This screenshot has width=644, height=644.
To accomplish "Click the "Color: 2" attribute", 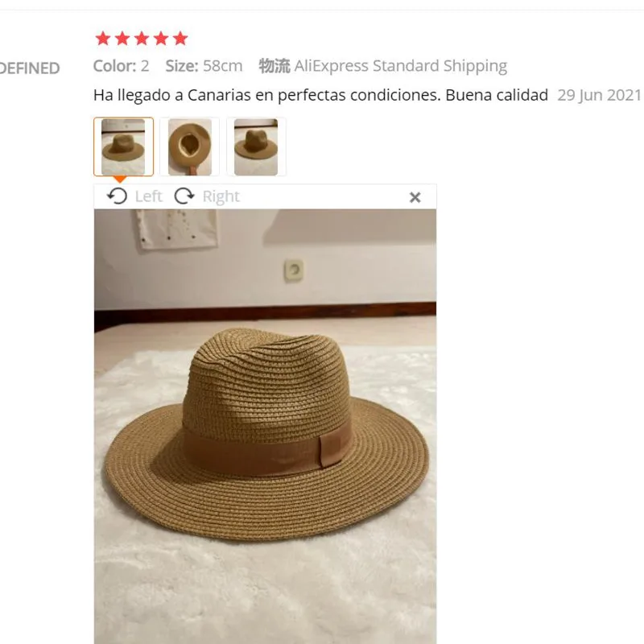I will 122,66.
